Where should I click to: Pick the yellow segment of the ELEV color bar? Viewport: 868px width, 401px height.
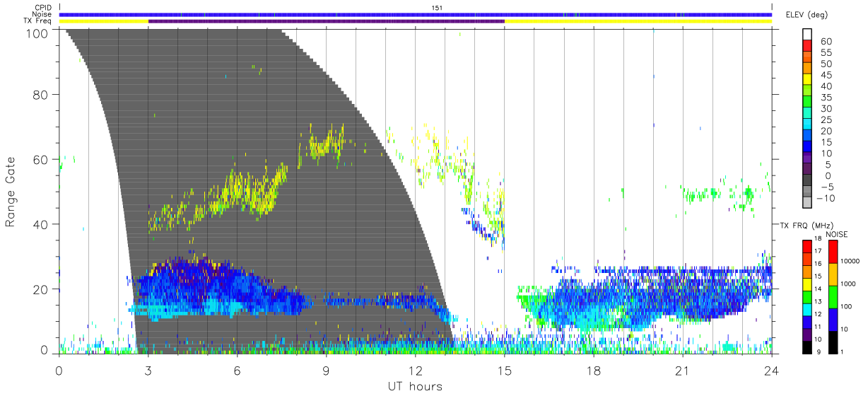pyautogui.click(x=809, y=81)
